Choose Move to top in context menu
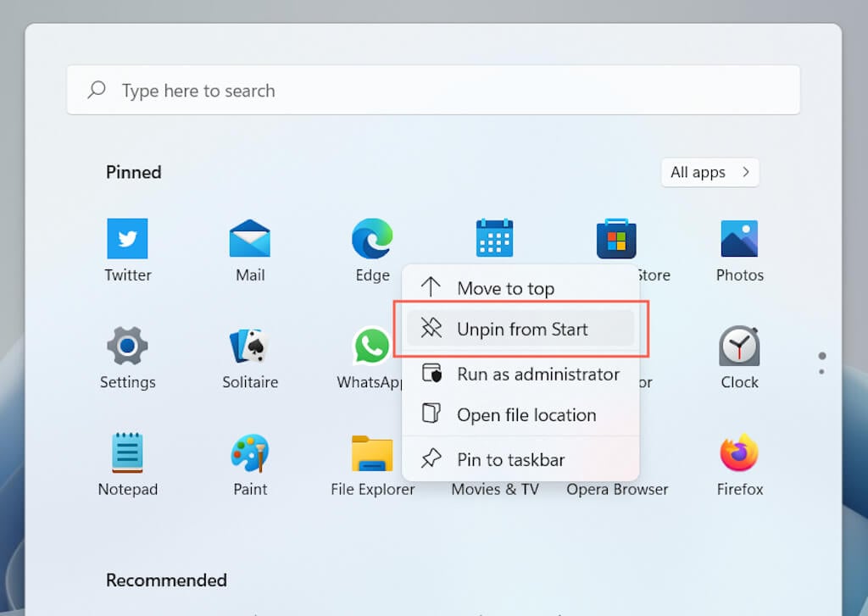The height and width of the screenshot is (616, 868). point(520,288)
